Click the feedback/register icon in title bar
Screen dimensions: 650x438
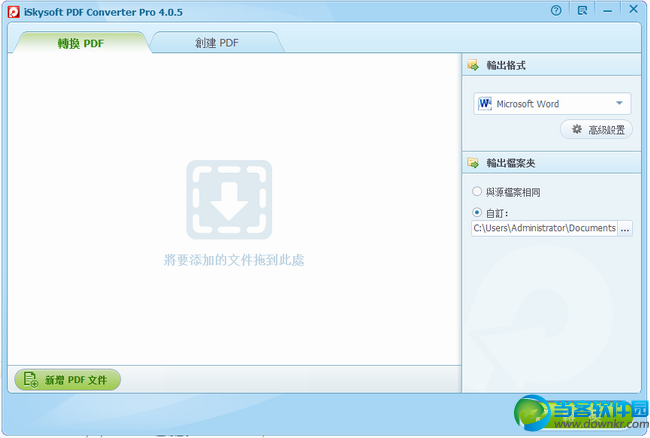click(582, 11)
